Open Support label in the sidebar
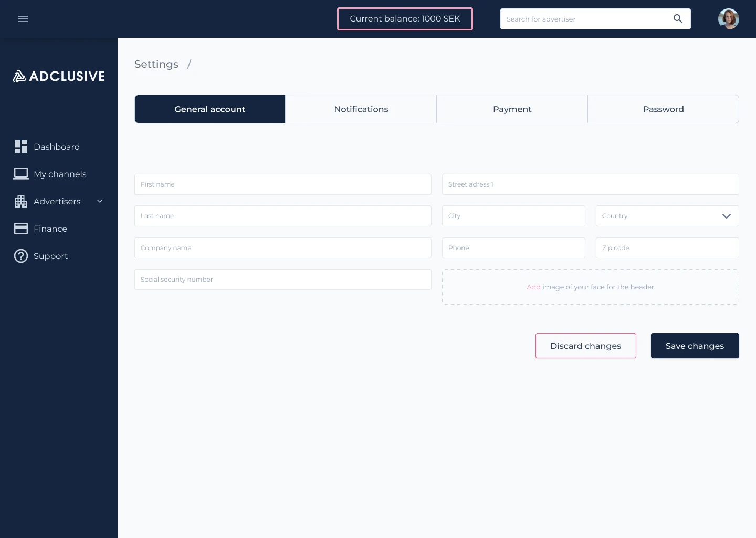 [x=51, y=256]
